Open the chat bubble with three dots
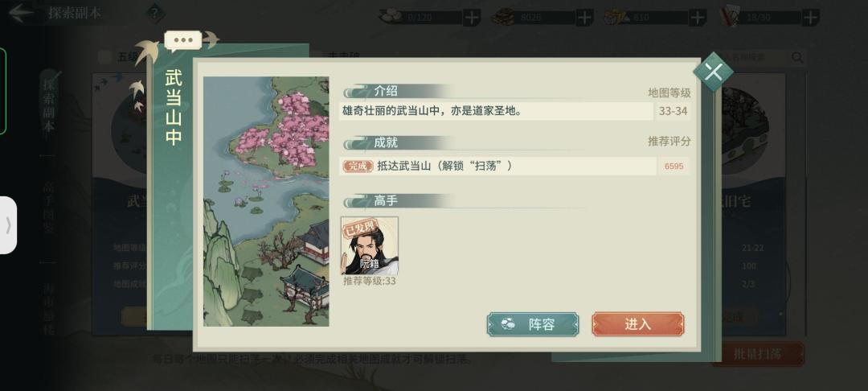The image size is (868, 391). [183, 40]
